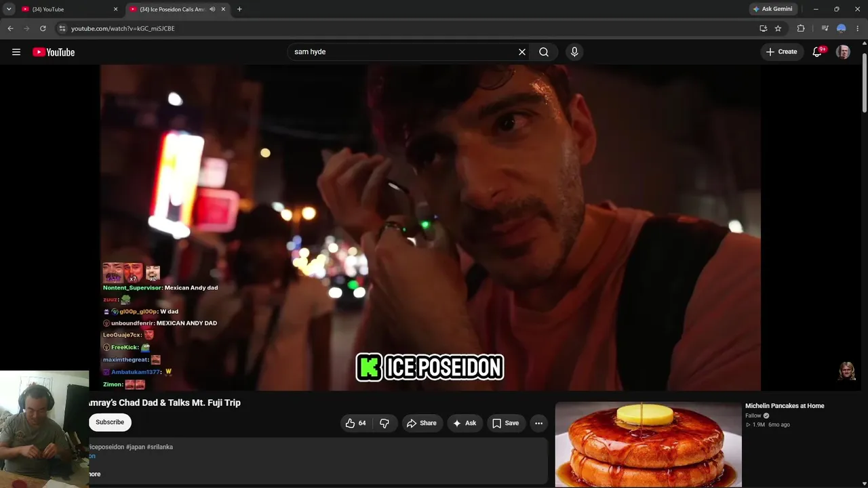Open the Michelin Pancakes at Home video title

point(785,406)
